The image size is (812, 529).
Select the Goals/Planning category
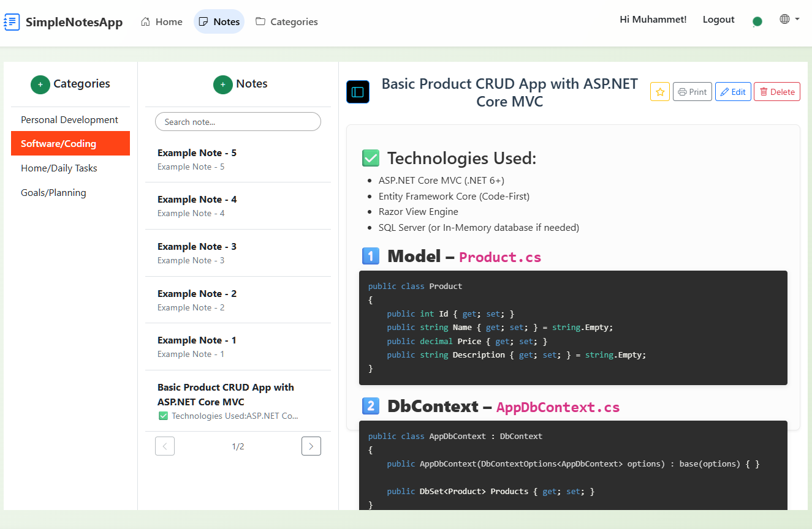[x=54, y=193]
